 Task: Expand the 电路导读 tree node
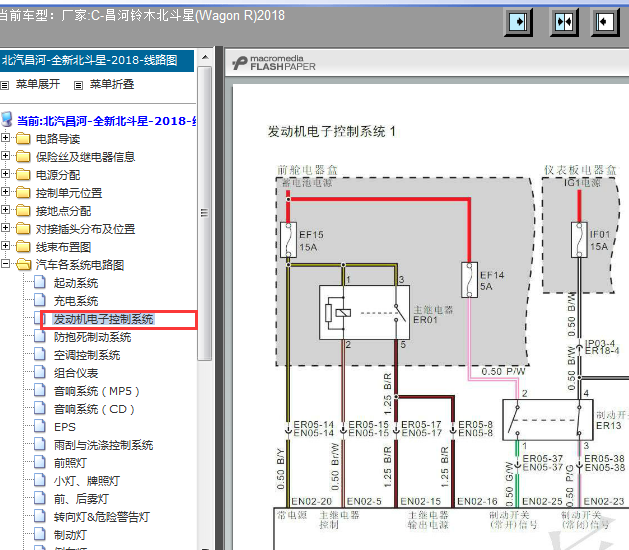(x=5, y=138)
